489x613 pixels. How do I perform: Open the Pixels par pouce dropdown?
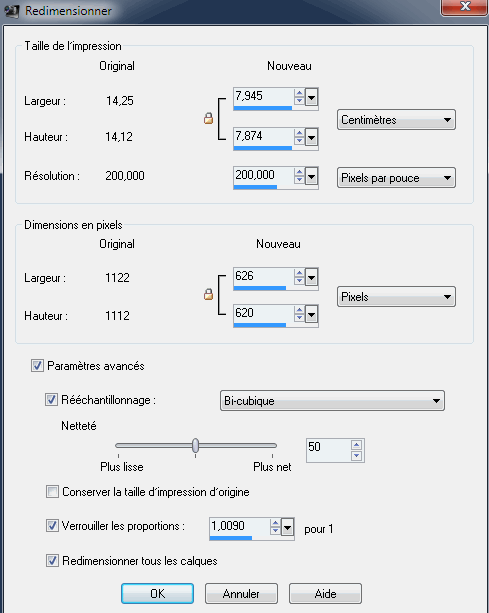click(x=396, y=178)
